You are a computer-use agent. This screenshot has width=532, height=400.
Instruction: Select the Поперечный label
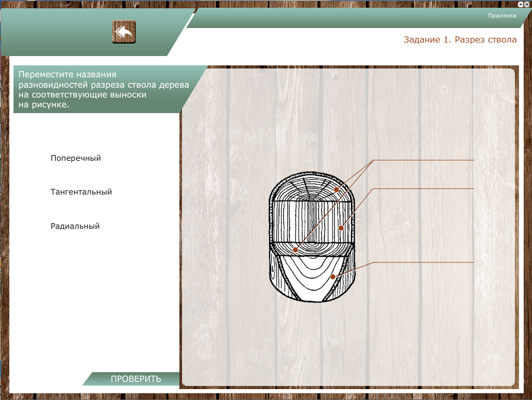76,158
